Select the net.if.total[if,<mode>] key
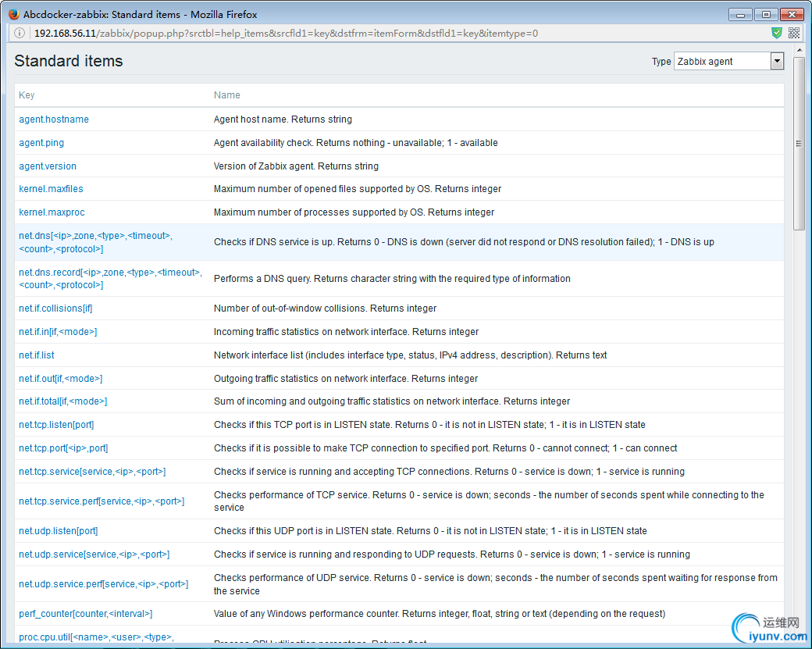 coord(63,401)
